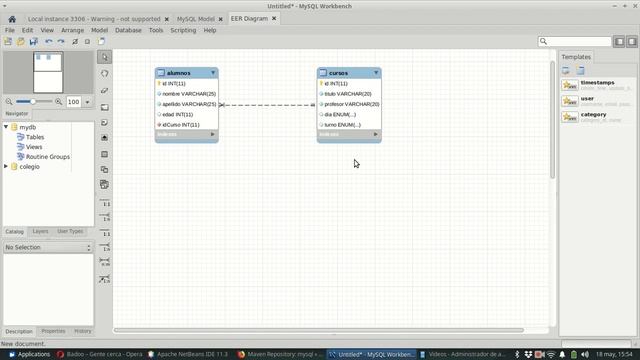
Task: Open the File menu
Action: point(10,30)
